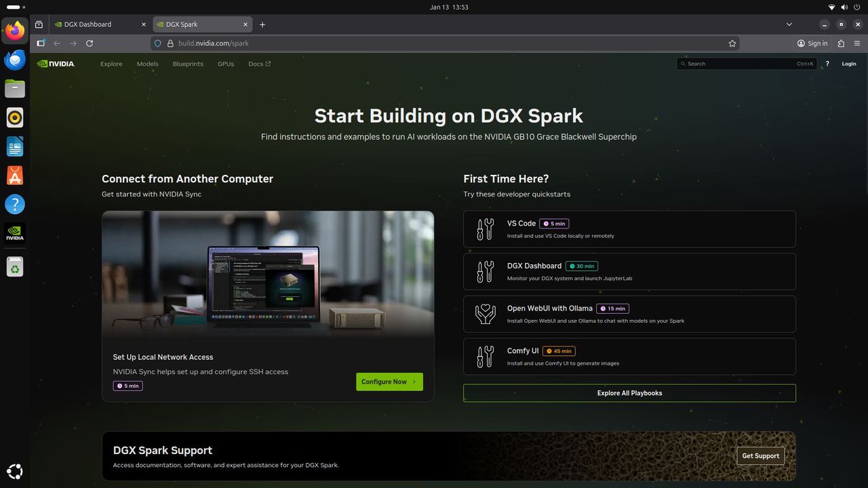868x488 pixels.
Task: Click "Get started with NVIDIA Sync" text
Action: pos(151,195)
